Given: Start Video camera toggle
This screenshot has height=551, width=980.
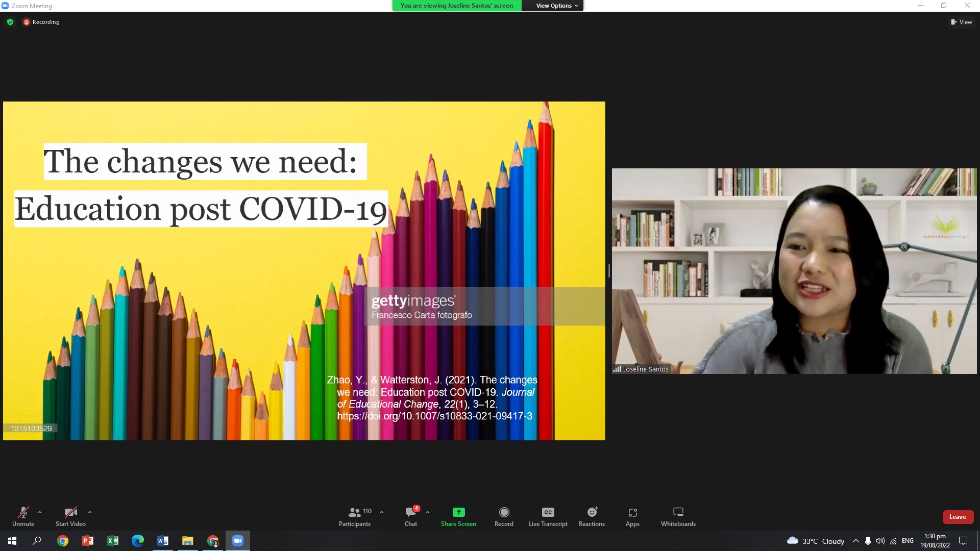Looking at the screenshot, I should [x=70, y=516].
